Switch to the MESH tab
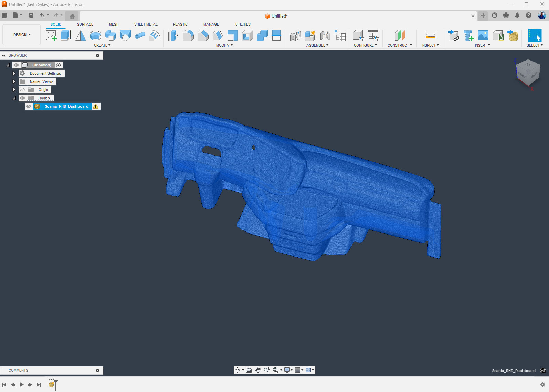Viewport: 549px width, 392px height. click(114, 24)
